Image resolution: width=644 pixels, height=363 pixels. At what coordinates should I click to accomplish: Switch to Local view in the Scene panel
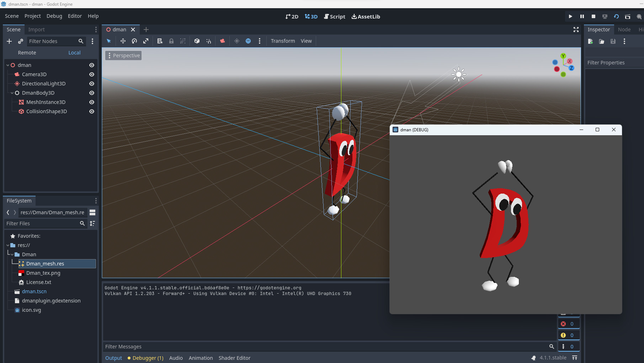(74, 52)
